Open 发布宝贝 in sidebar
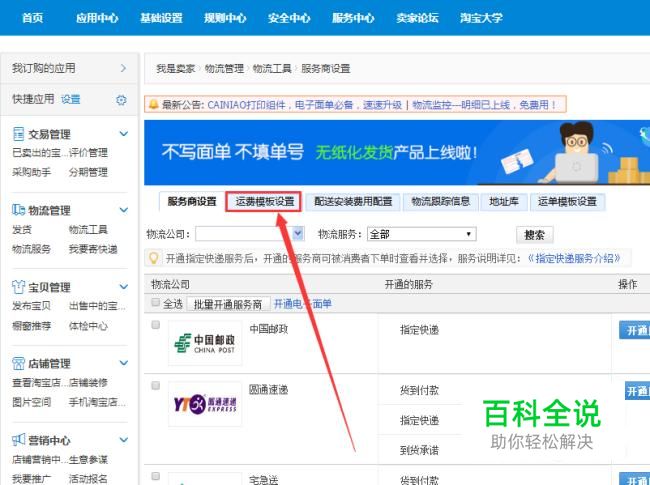Viewport: 650px width, 485px height. (x=32, y=306)
